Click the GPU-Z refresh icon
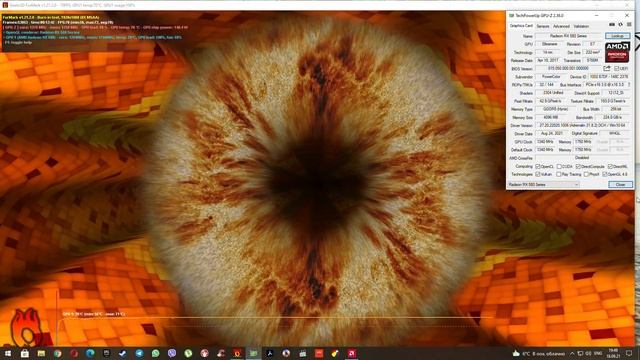640x360 pixels. click(620, 25)
